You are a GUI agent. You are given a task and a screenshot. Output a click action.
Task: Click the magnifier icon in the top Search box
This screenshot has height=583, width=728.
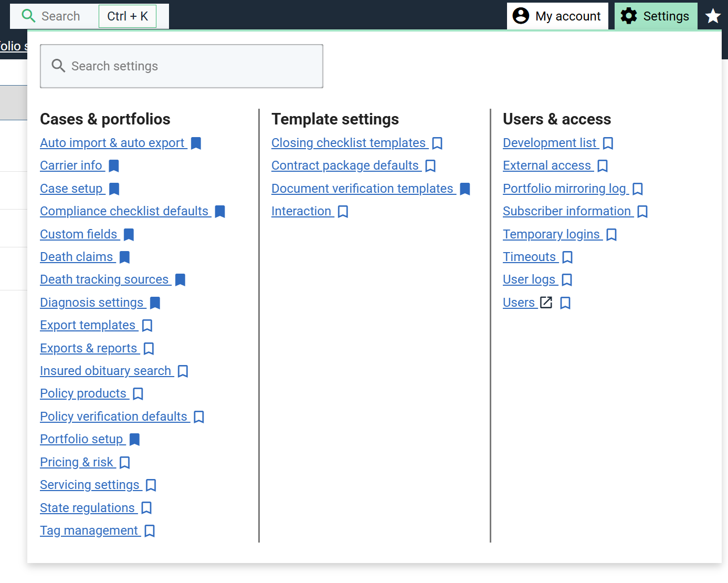pos(28,16)
